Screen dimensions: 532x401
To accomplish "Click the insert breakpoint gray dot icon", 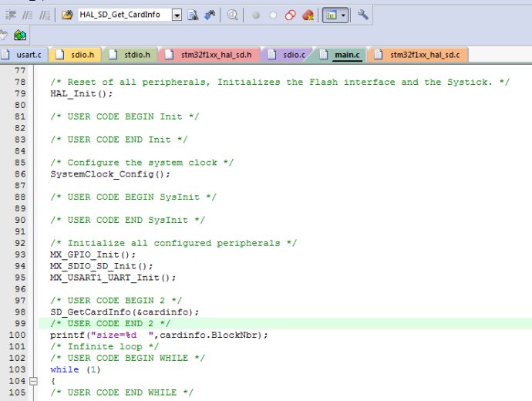I will tap(256, 15).
